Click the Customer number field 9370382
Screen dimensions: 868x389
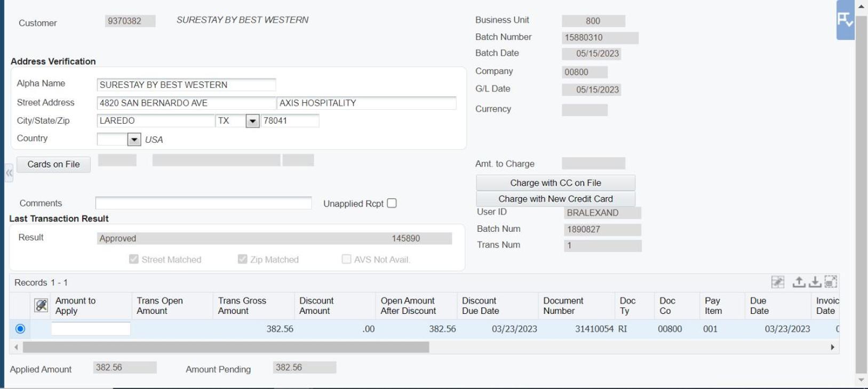tap(130, 21)
